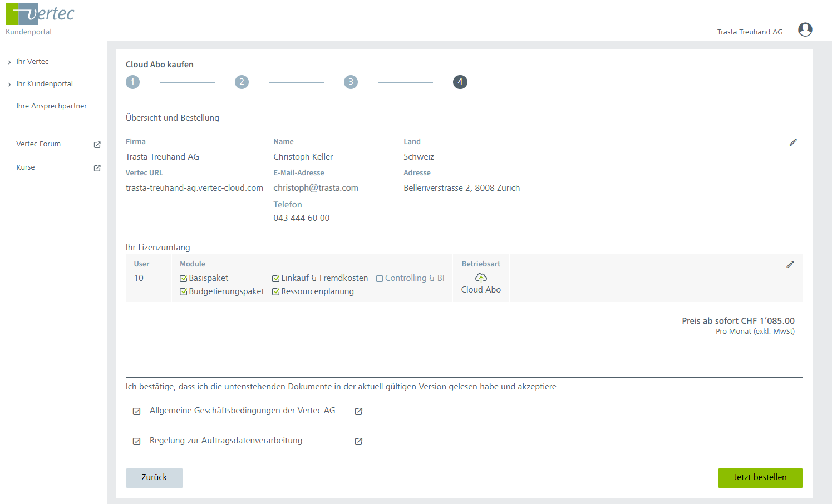The height and width of the screenshot is (504, 832).
Task: Click the Vertec logo
Action: 40,14
